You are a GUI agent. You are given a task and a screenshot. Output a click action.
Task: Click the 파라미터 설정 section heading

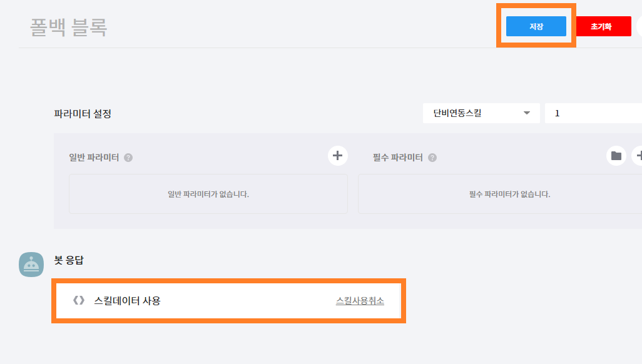coord(83,114)
